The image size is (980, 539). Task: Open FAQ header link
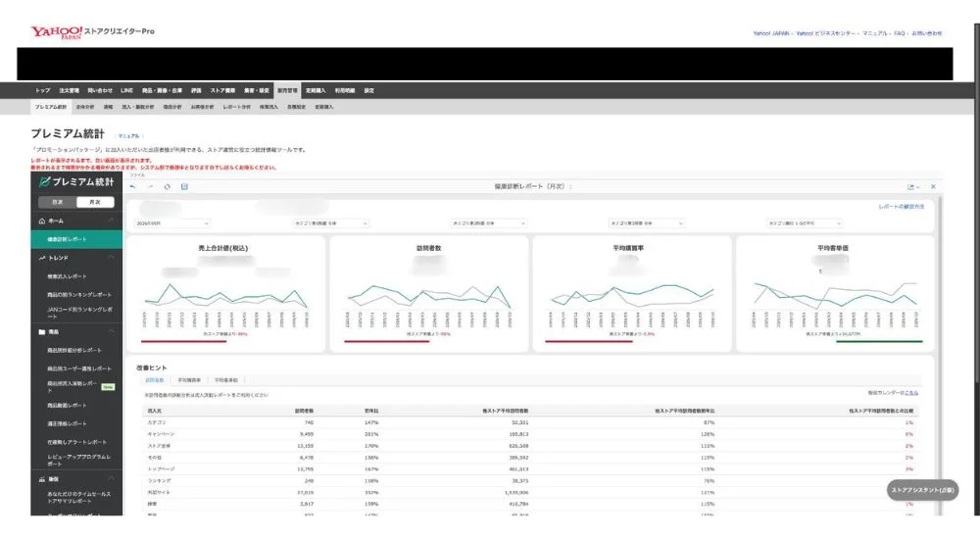point(900,33)
